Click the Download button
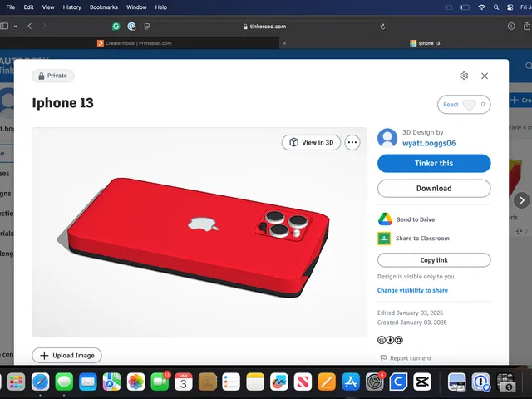Viewport: 532px width, 399px height. click(434, 189)
